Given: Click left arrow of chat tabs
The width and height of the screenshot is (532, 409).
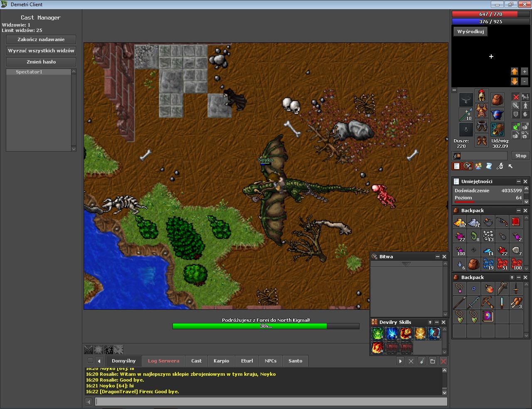Looking at the screenshot, I should tap(99, 361).
